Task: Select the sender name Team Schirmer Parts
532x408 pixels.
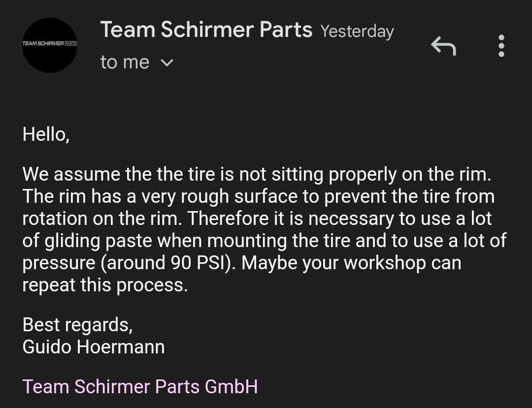Action: 206,30
